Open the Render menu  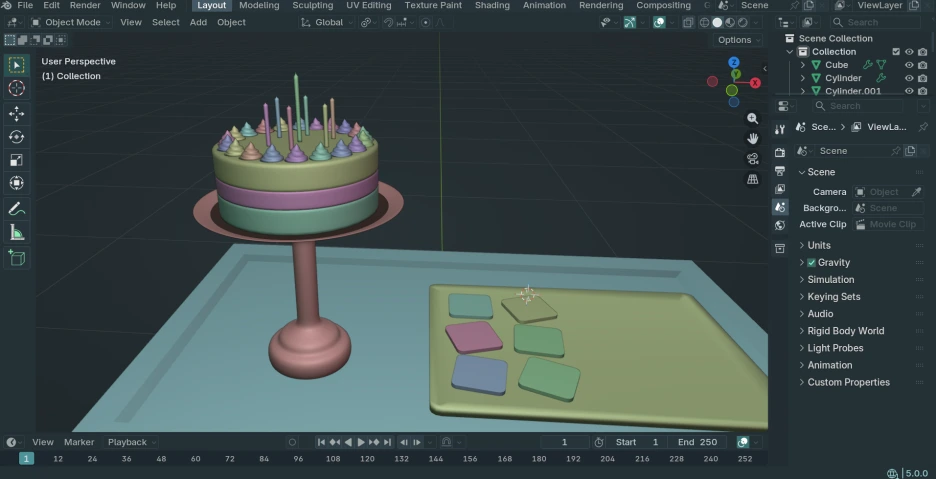pyautogui.click(x=85, y=5)
